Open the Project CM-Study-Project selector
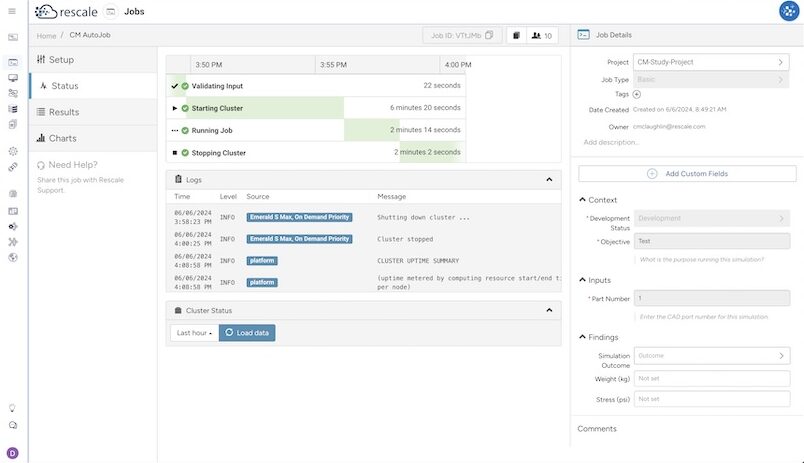Image resolution: width=804 pixels, height=463 pixels. pyautogui.click(x=711, y=62)
